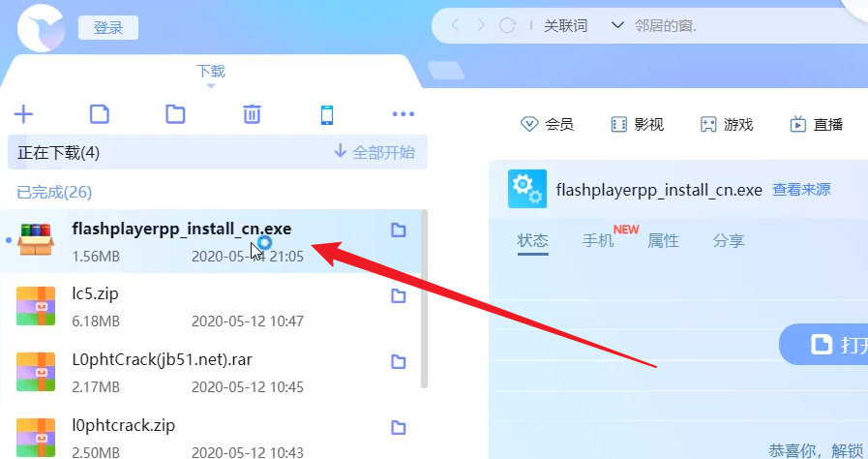Click the mobile phone icon in toolbar

(327, 114)
